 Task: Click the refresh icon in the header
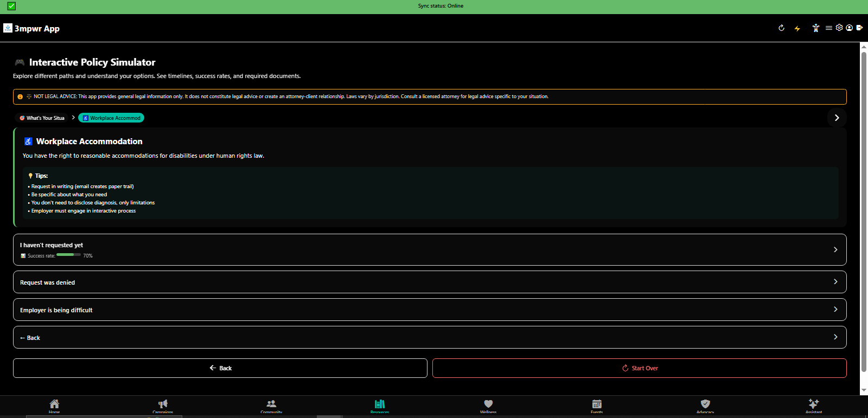pyautogui.click(x=781, y=28)
